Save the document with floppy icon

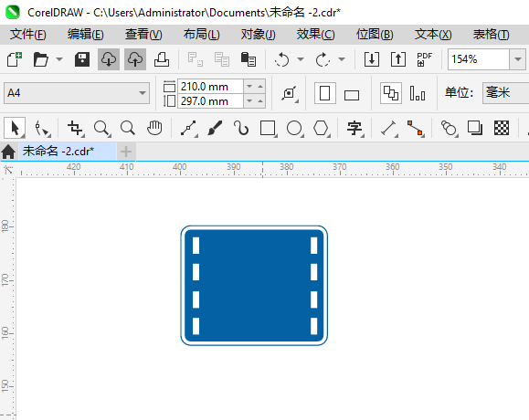(x=82, y=59)
